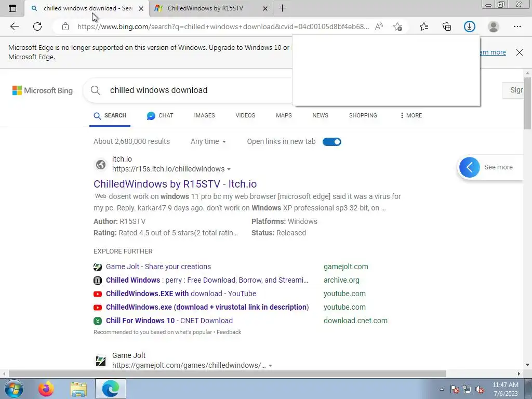
Task: Open the MORE search categories menu
Action: point(411,115)
